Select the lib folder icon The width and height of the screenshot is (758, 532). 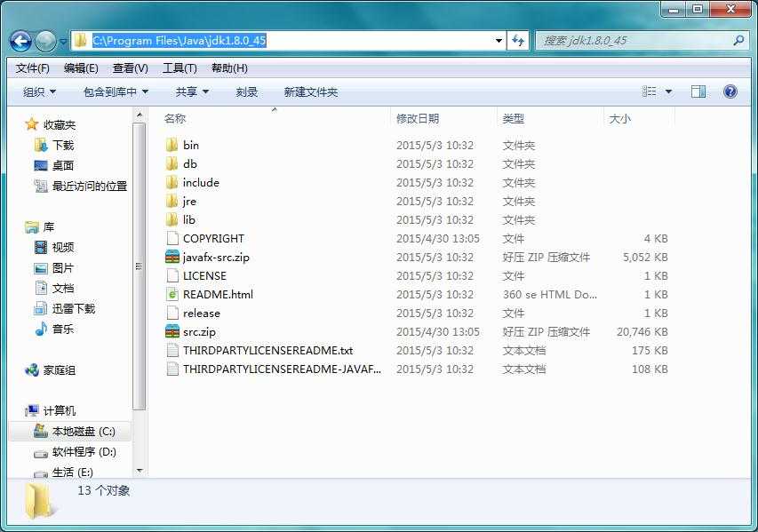pos(172,220)
